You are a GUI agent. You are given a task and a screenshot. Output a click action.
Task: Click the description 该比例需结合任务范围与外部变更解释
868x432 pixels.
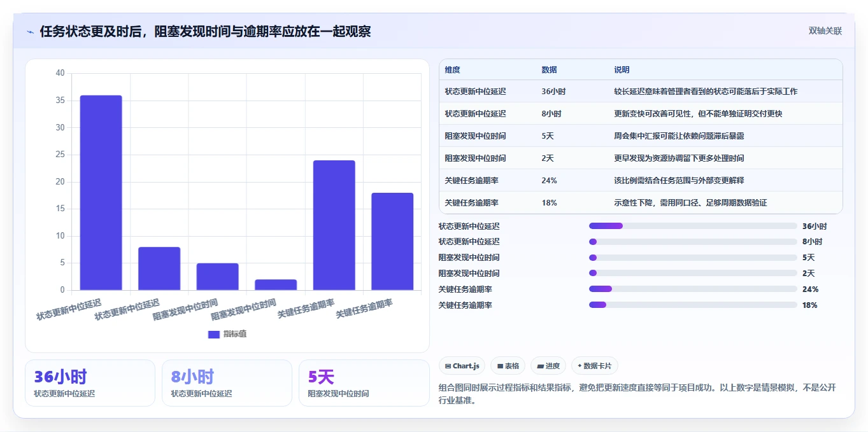coord(679,181)
